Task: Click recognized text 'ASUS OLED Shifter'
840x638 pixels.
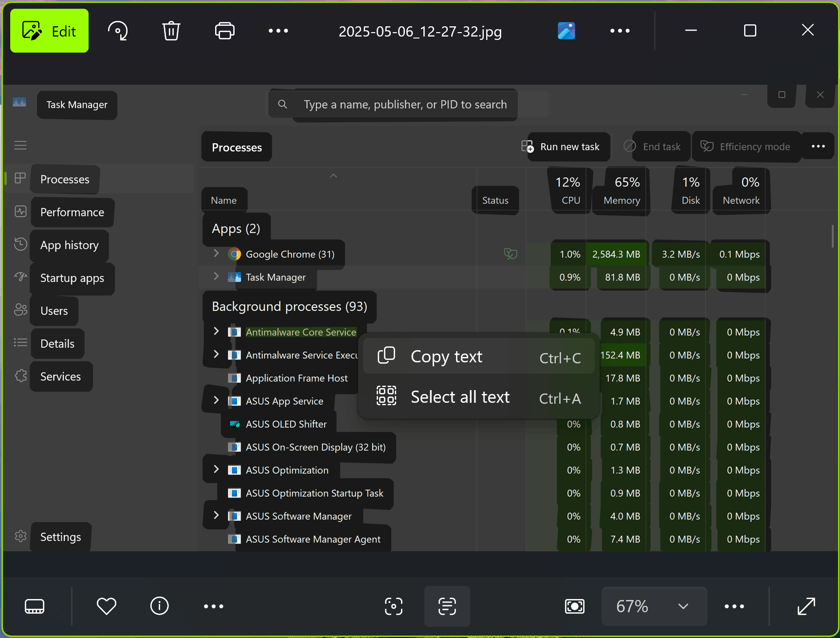Action: coord(286,424)
